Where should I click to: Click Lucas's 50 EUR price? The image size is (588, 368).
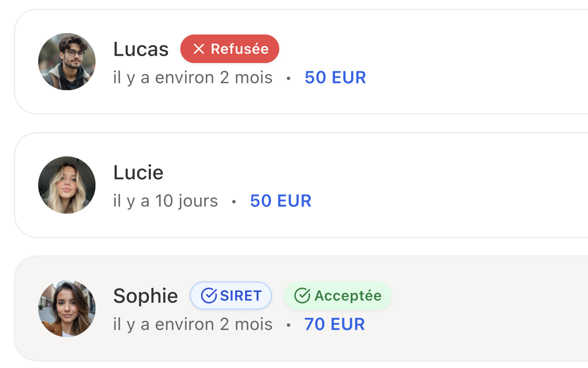[335, 78]
